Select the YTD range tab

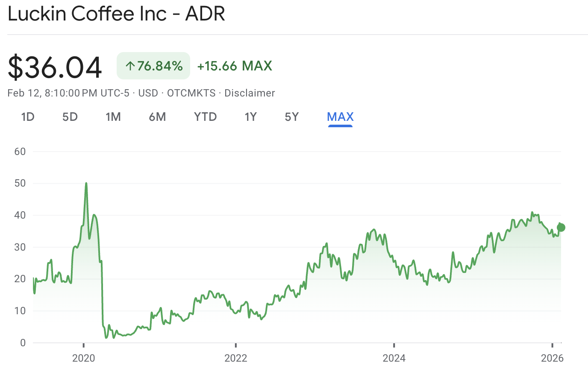[205, 117]
